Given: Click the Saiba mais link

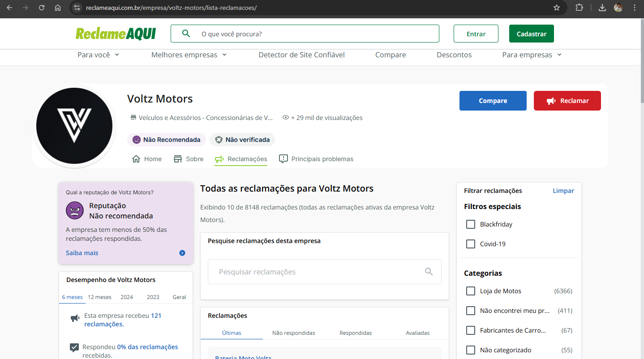Looking at the screenshot, I should coord(82,253).
